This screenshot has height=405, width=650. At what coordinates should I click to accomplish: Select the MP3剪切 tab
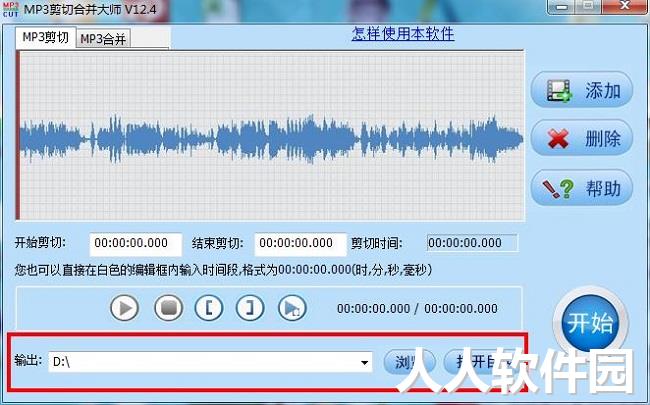tap(46, 37)
